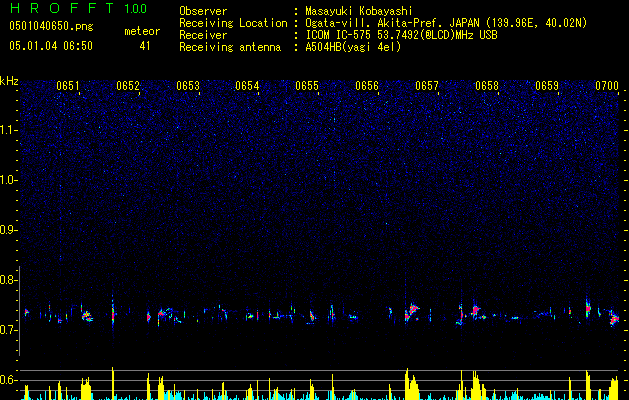Image resolution: width=629 pixels, height=400 pixels.
Task: Click the 0658 time marker
Action: (487, 86)
